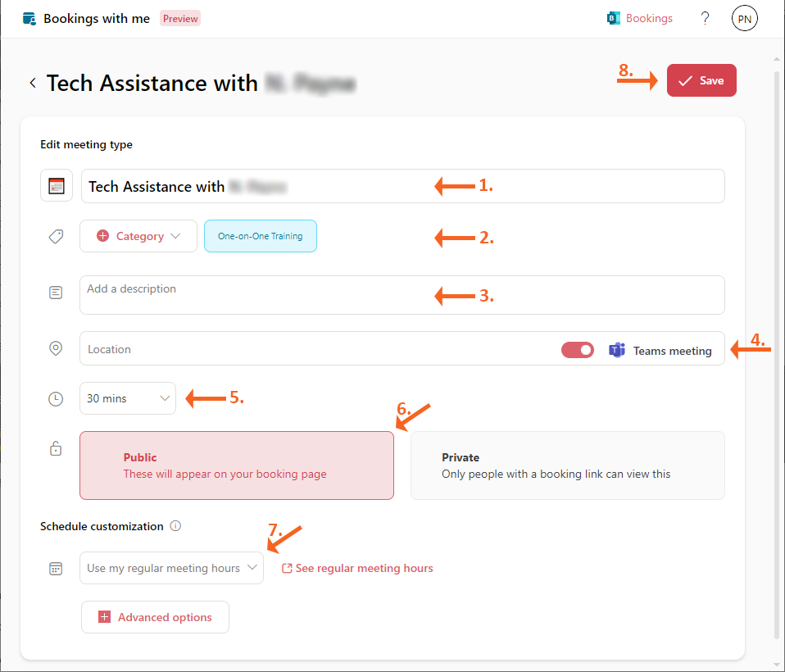Click the visibility lock icon
The height and width of the screenshot is (672, 785).
(56, 448)
